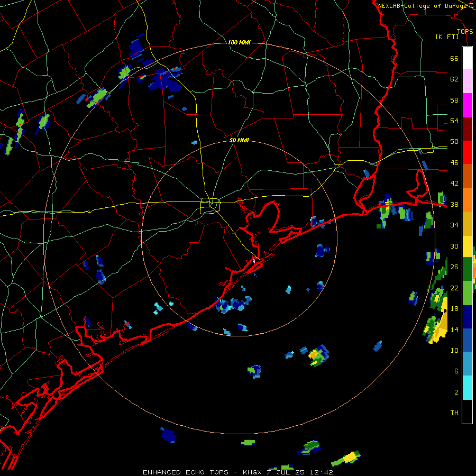Click the 26 value on the tops scale
The image size is (476, 476).
click(454, 267)
